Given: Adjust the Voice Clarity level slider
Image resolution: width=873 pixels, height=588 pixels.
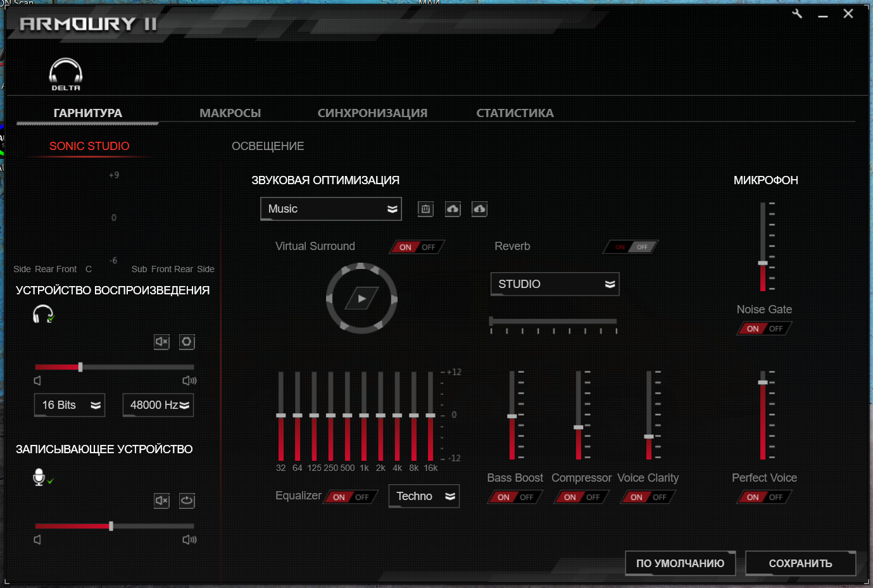Looking at the screenshot, I should pos(649,415).
